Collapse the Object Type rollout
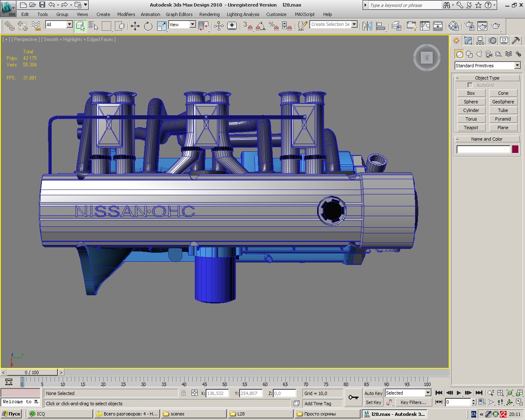This screenshot has width=525, height=420. click(487, 78)
